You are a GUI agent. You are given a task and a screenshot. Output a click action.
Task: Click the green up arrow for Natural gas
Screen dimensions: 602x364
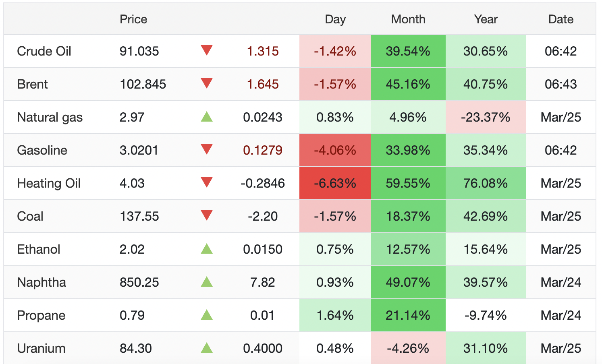coord(207,117)
